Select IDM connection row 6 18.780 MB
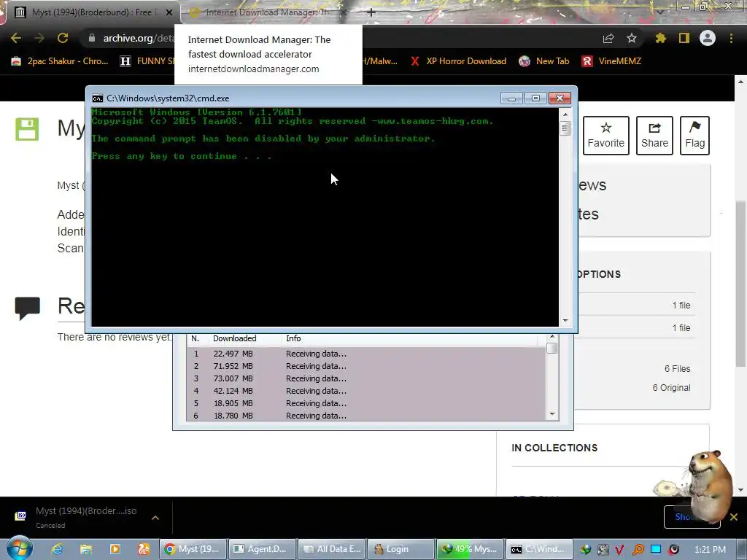 click(366, 416)
